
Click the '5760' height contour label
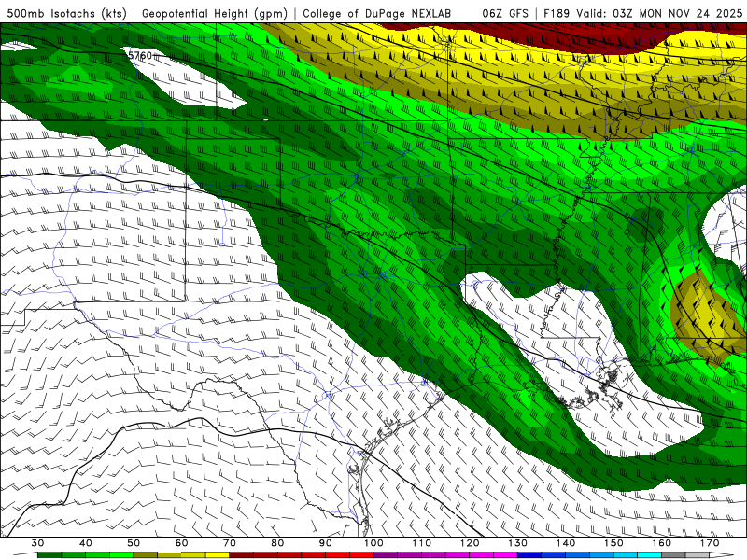tap(140, 56)
